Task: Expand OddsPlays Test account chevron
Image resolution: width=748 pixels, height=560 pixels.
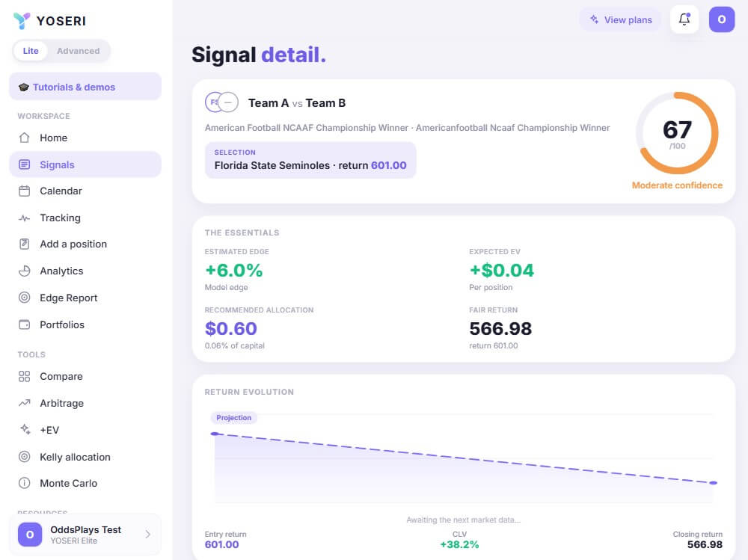Action: (148, 535)
